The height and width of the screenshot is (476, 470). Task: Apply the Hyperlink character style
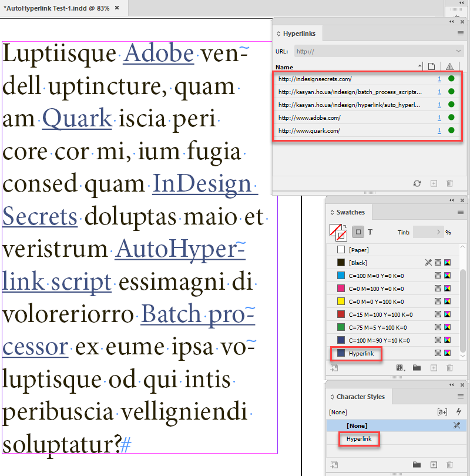tap(396, 438)
